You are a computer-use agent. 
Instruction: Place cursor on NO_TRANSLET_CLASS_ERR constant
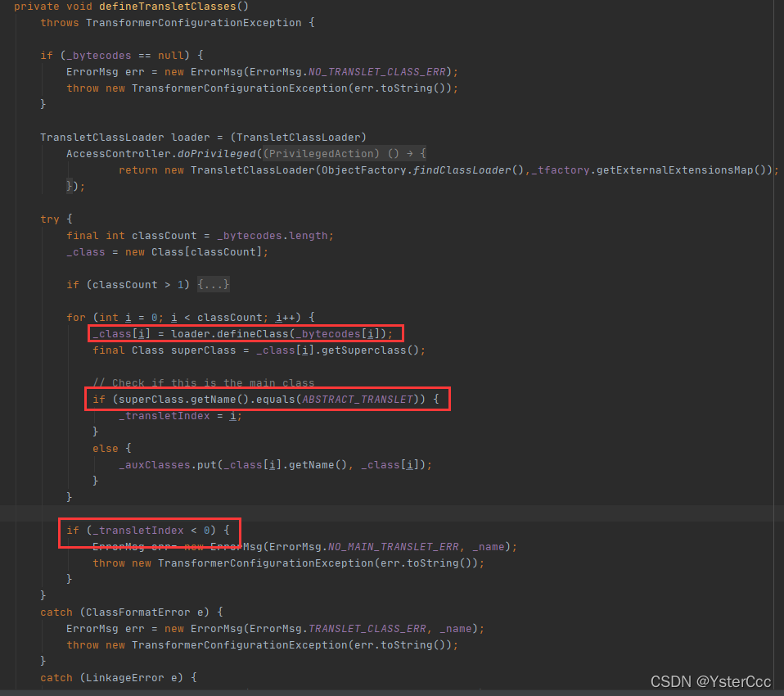click(x=377, y=72)
